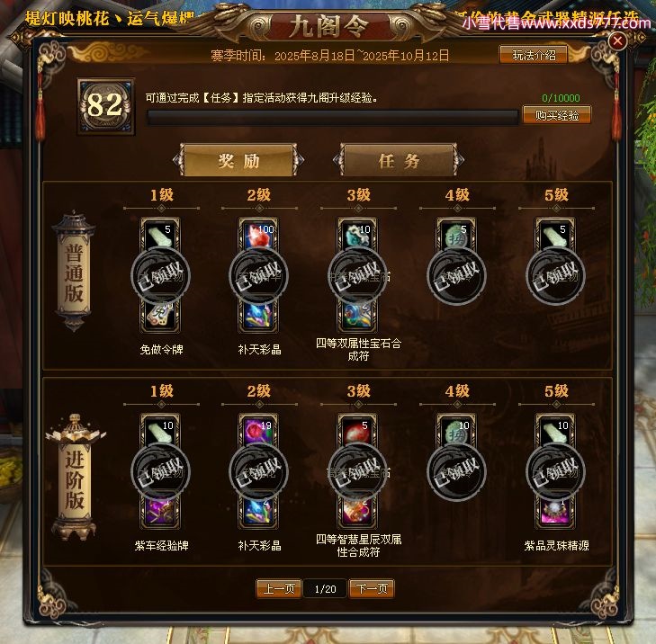
Task: Open the 免做令牌 reward icon
Action: pos(161,317)
